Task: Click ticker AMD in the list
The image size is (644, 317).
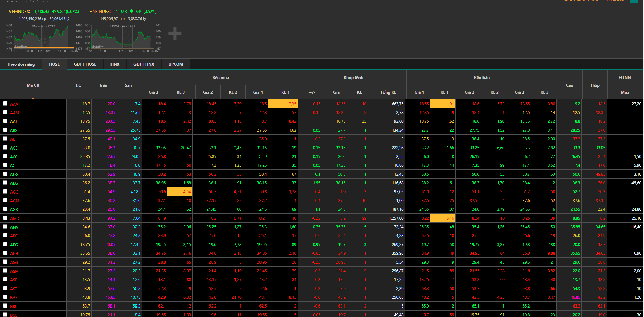Action: click(x=15, y=219)
